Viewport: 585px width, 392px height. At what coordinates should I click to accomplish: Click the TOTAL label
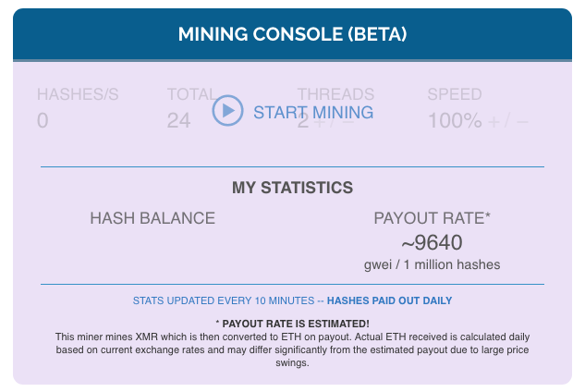click(191, 94)
